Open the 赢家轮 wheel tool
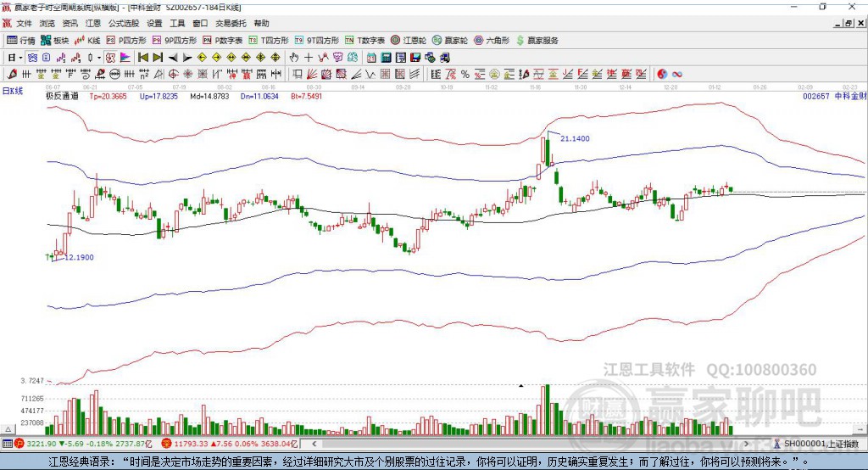 pos(450,41)
